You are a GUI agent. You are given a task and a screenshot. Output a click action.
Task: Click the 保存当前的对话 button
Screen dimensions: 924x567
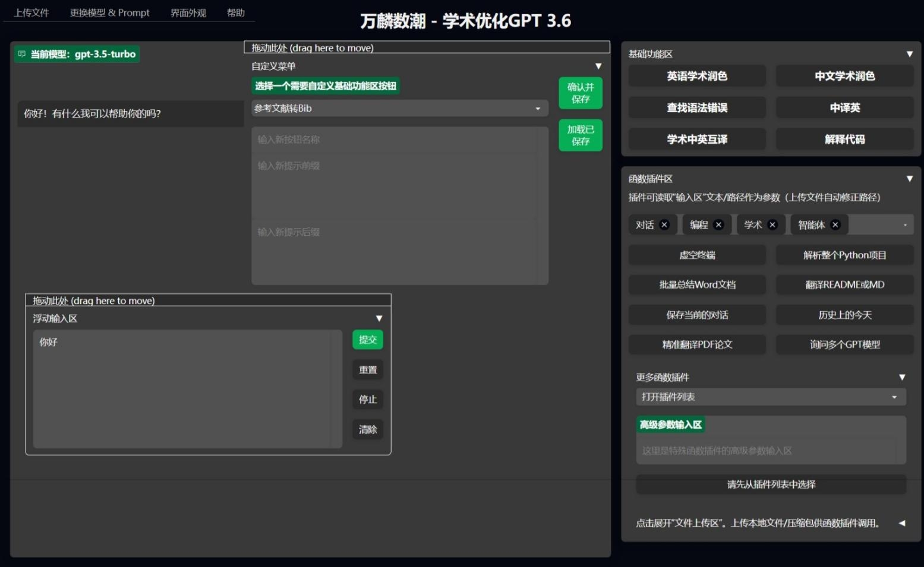[697, 315]
